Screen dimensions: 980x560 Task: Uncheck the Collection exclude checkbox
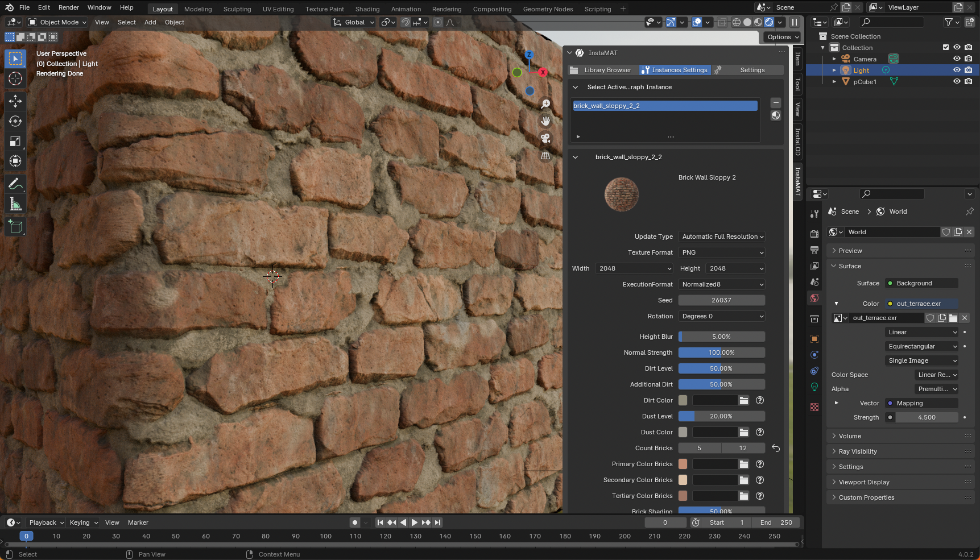coord(946,47)
